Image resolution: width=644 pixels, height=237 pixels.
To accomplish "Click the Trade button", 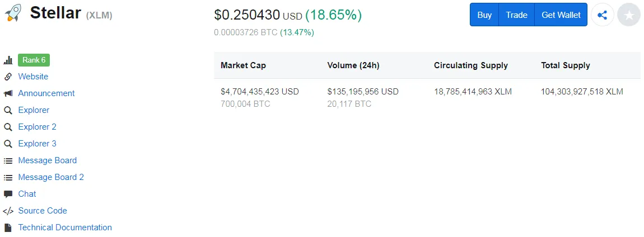I will [x=516, y=15].
